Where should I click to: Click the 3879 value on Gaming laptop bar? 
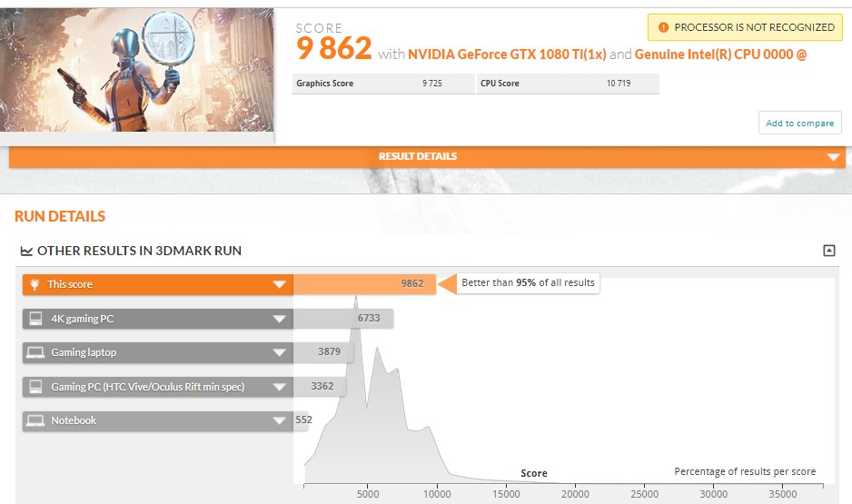click(330, 352)
